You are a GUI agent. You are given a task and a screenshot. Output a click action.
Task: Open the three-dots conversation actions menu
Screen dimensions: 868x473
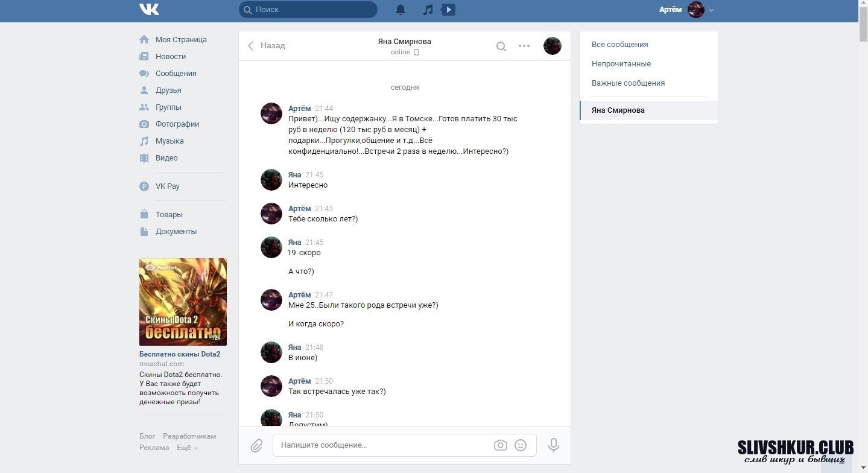point(524,46)
